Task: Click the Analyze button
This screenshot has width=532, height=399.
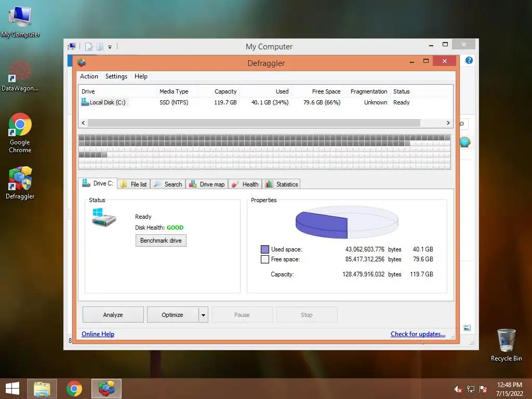Action: [113, 315]
